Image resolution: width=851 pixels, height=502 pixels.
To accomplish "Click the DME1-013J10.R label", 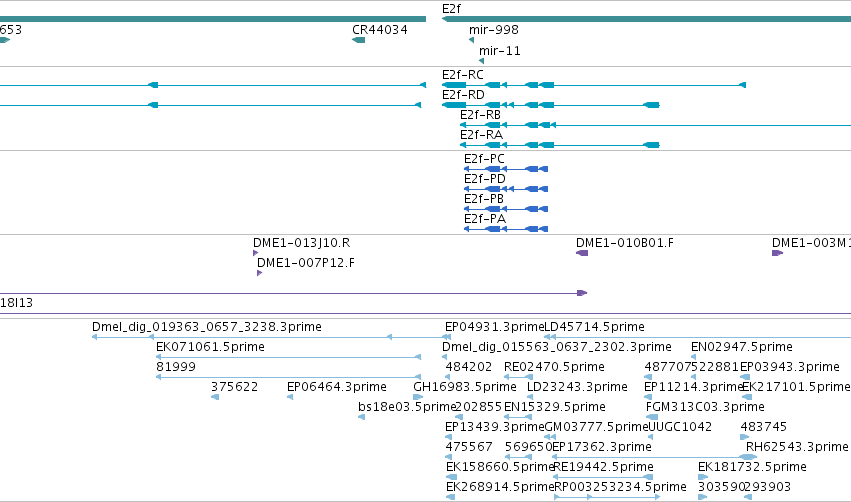I will point(302,243).
